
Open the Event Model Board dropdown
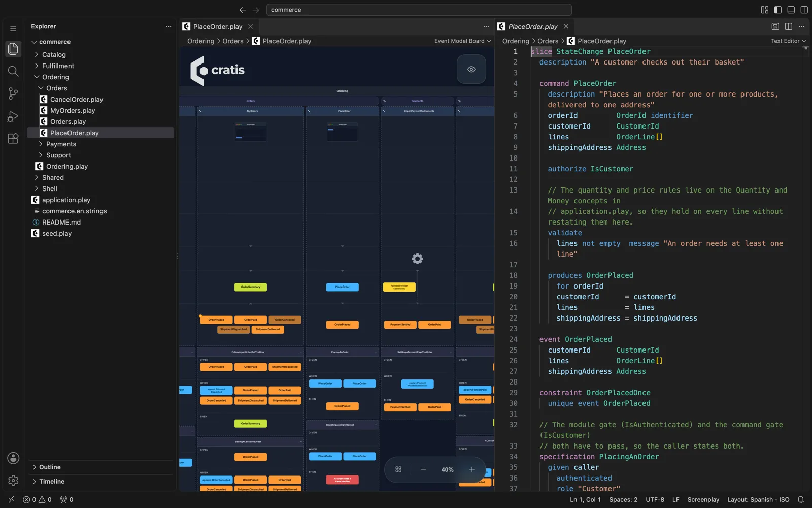[x=462, y=41]
